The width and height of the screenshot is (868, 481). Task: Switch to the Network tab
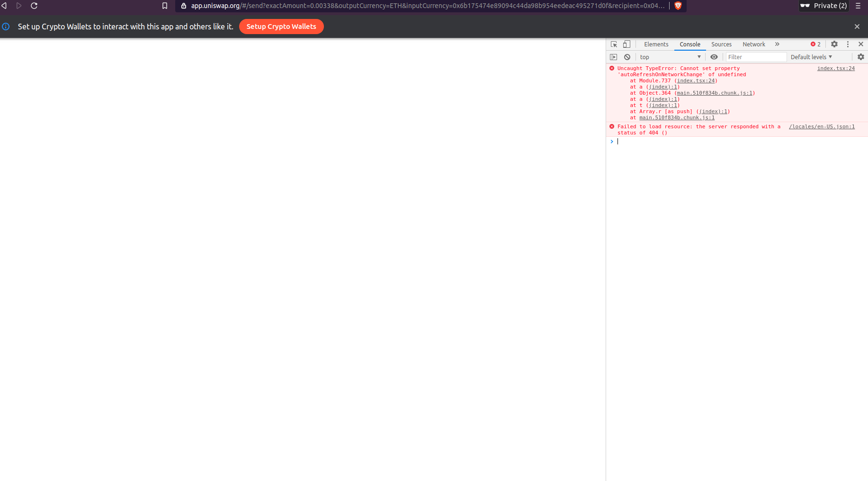point(753,44)
